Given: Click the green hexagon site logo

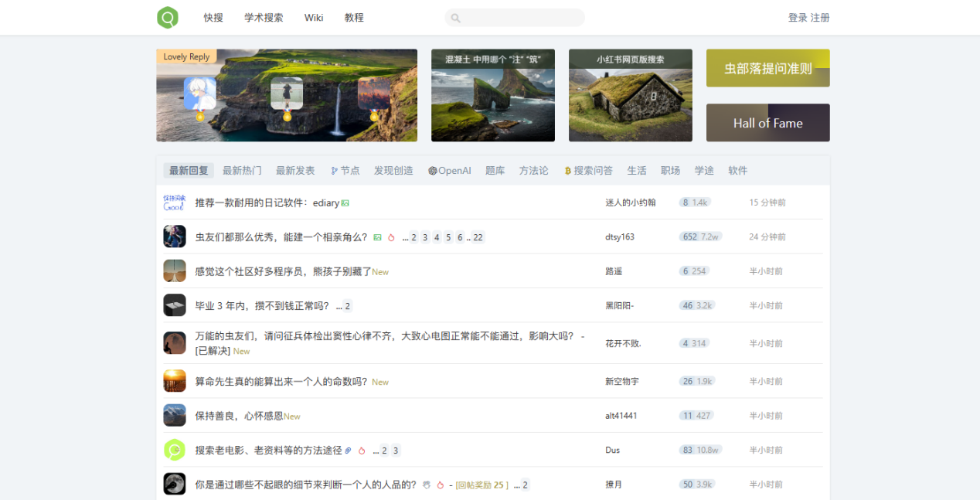Looking at the screenshot, I should tap(168, 17).
